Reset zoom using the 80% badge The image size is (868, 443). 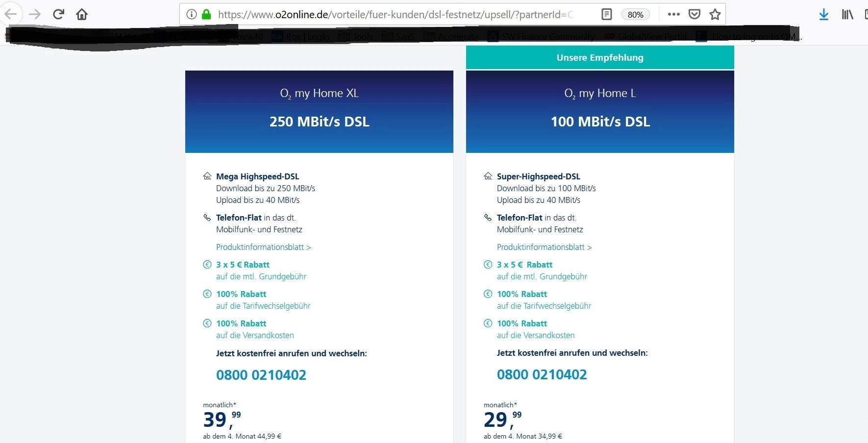pos(636,15)
